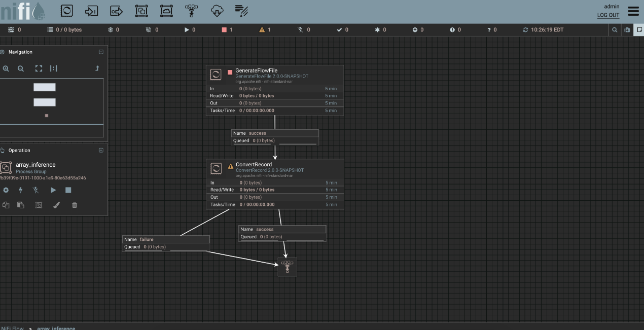Select the Template download toolbar icon

(x=217, y=10)
